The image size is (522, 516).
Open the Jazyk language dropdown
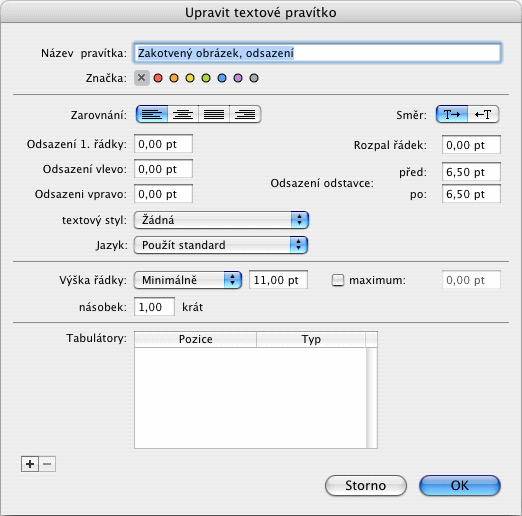pyautogui.click(x=221, y=245)
